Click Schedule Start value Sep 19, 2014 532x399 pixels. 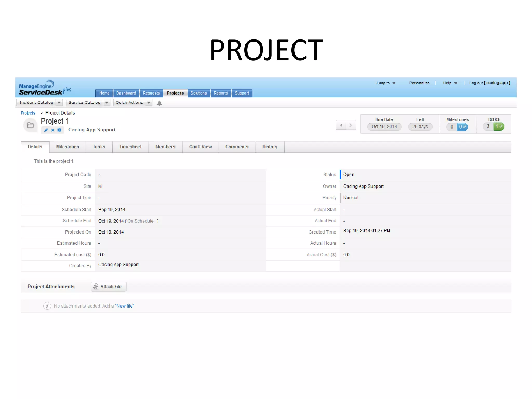[x=112, y=210]
